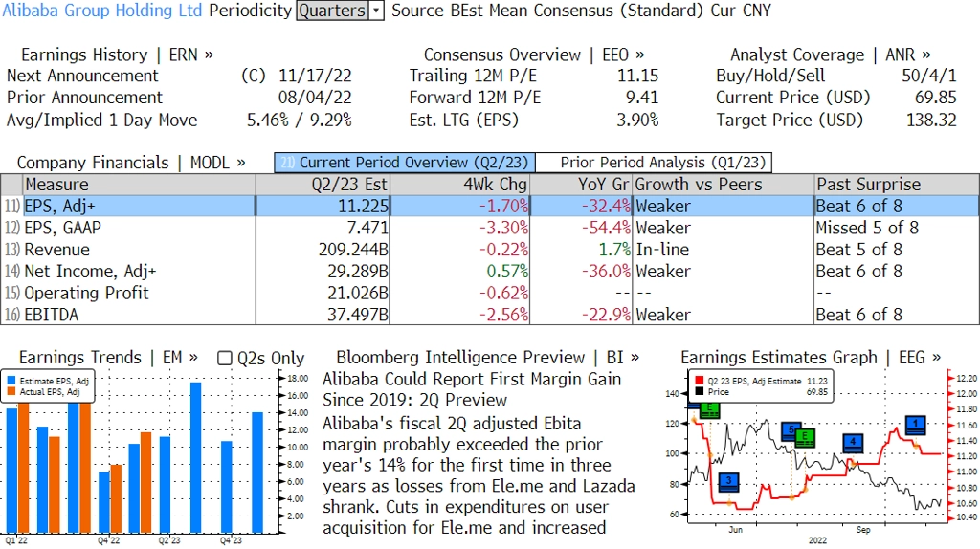Click 'In-line' growth vs peers cell
Image resolution: width=980 pixels, height=549 pixels.
[x=662, y=250]
